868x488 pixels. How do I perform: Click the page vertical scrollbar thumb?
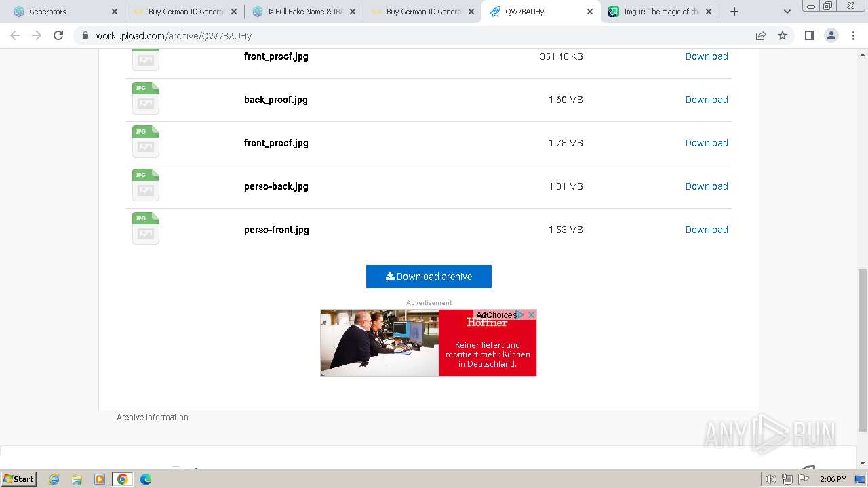point(863,350)
